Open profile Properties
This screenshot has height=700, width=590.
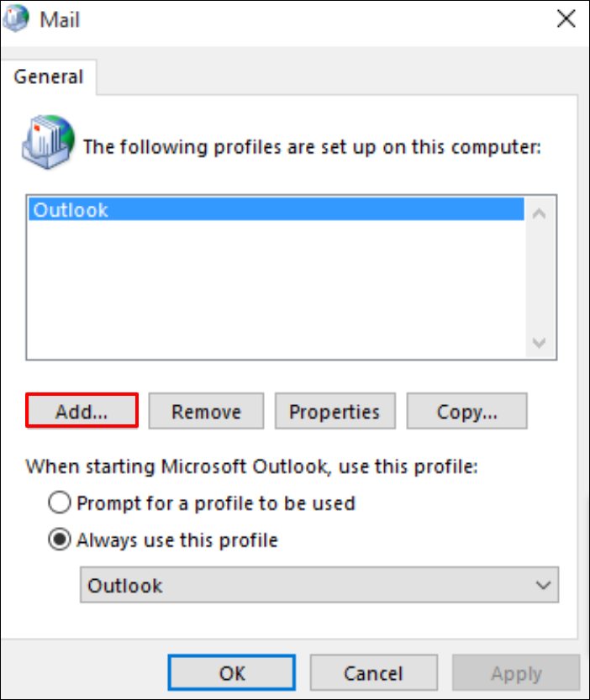(x=335, y=412)
